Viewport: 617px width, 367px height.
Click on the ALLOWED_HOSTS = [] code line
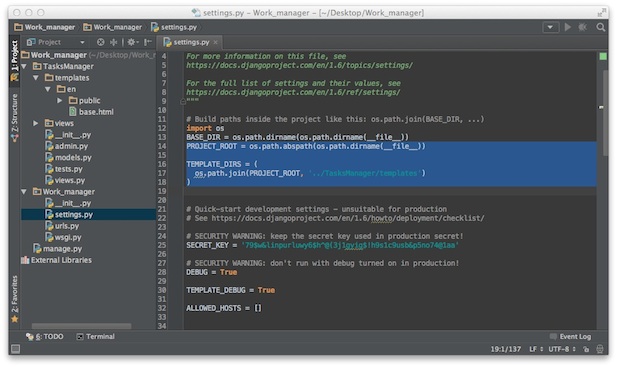coord(224,308)
